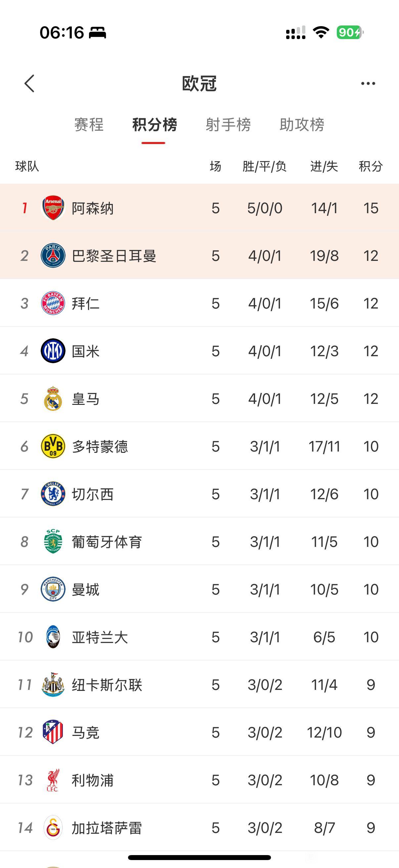This screenshot has width=399, height=868.
Task: Tap the Liverpool L.F.C. logo
Action: pos(53,780)
